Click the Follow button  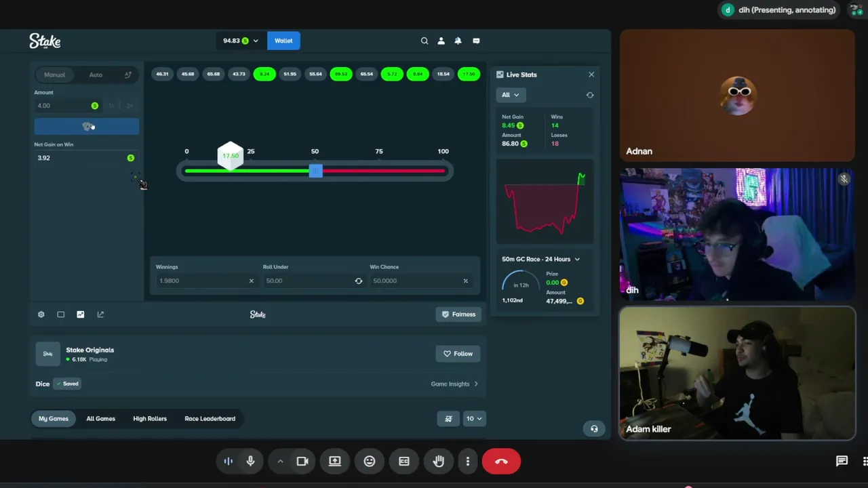point(458,354)
